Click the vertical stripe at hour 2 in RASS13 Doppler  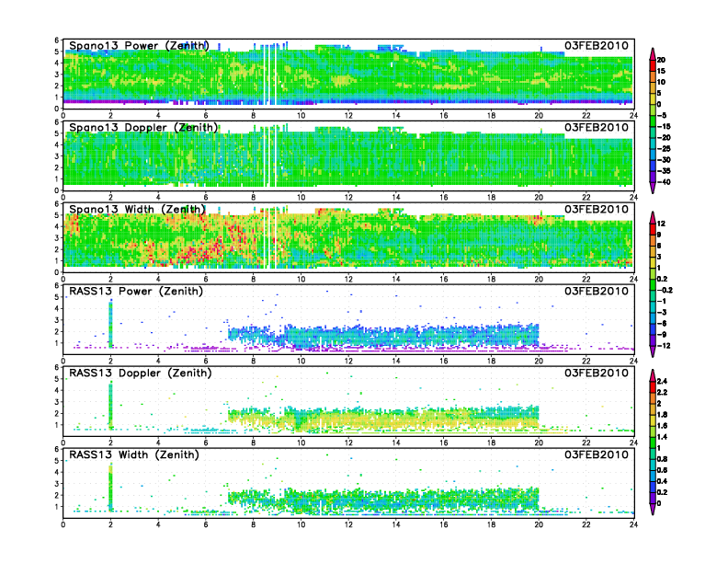click(110, 406)
